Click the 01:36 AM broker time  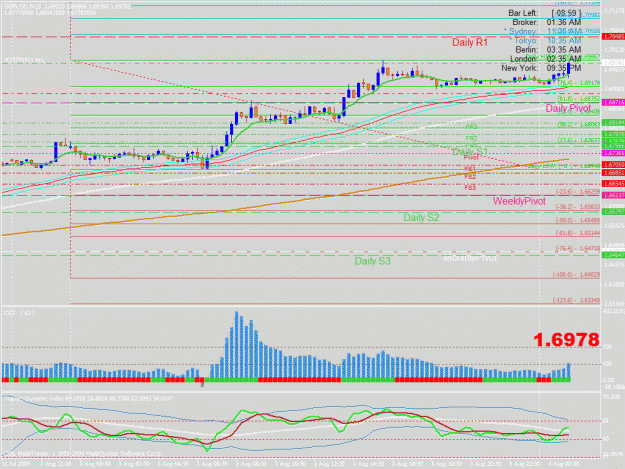pyautogui.click(x=564, y=22)
